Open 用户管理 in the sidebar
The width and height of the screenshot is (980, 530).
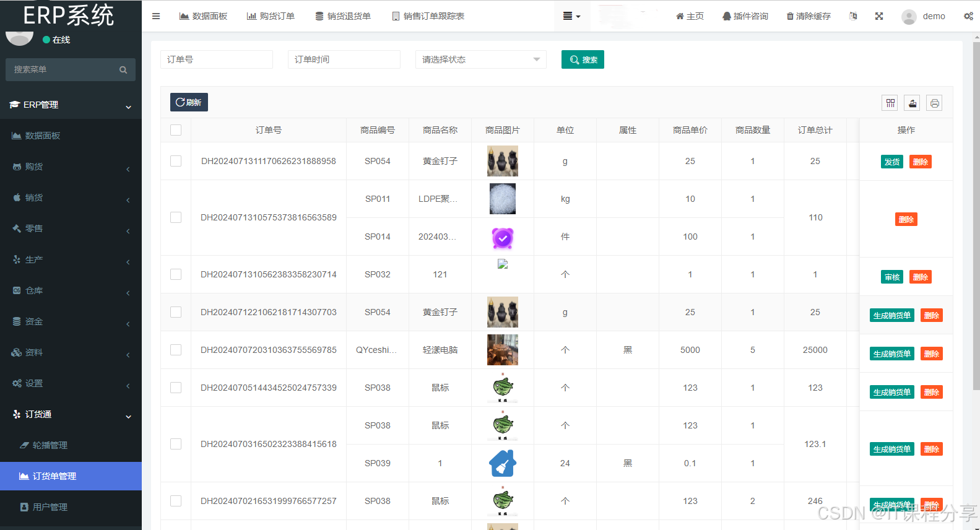(x=50, y=507)
